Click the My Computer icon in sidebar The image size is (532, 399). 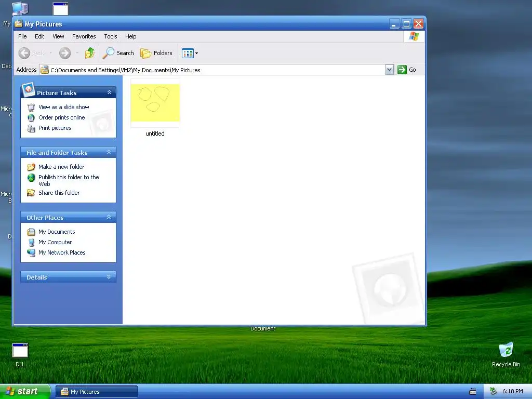(31, 242)
